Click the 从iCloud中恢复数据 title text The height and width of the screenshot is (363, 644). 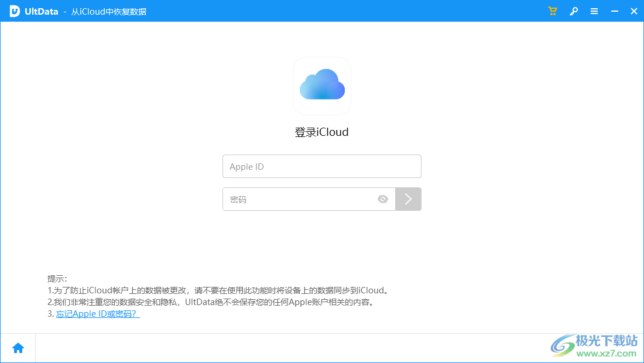[109, 12]
